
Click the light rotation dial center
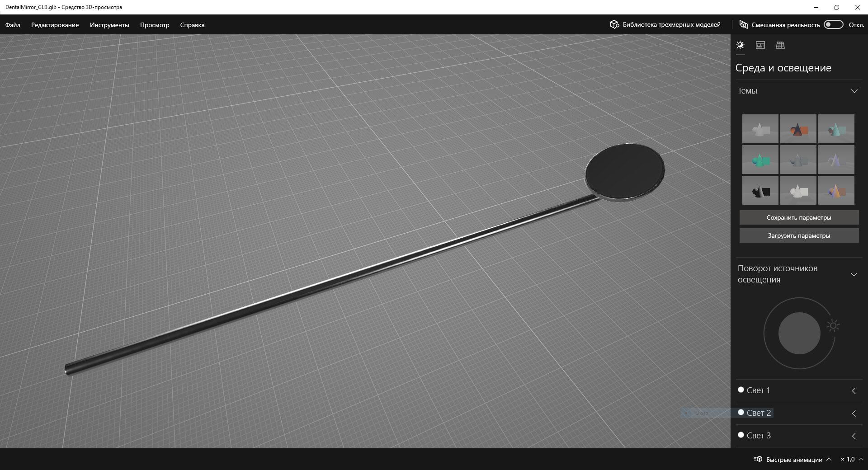[799, 334]
